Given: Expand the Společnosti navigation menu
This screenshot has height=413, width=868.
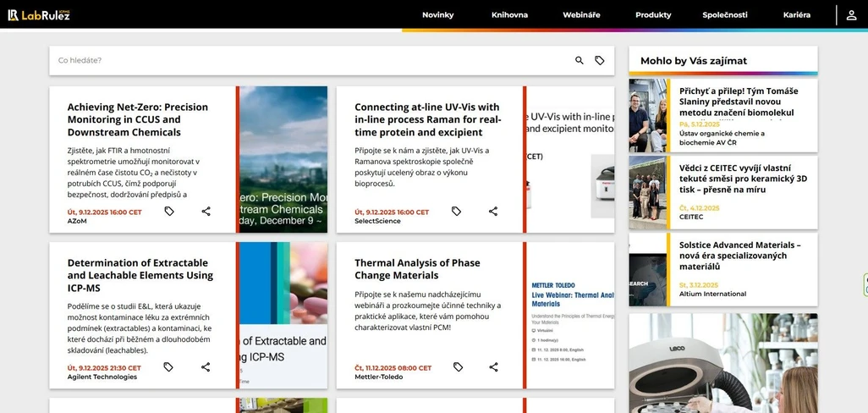Looking at the screenshot, I should point(725,15).
